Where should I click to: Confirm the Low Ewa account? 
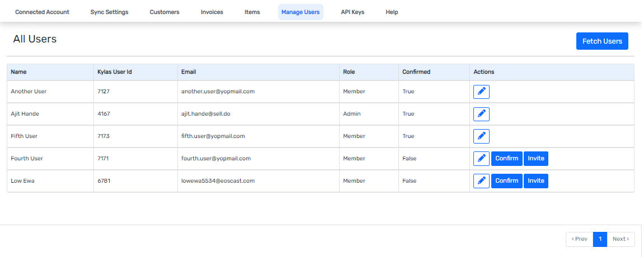[x=506, y=181]
